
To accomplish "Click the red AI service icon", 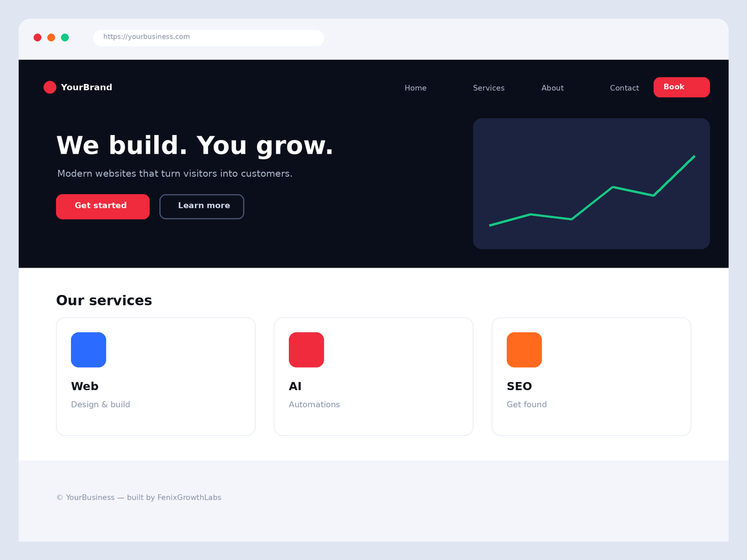I will click(x=306, y=350).
